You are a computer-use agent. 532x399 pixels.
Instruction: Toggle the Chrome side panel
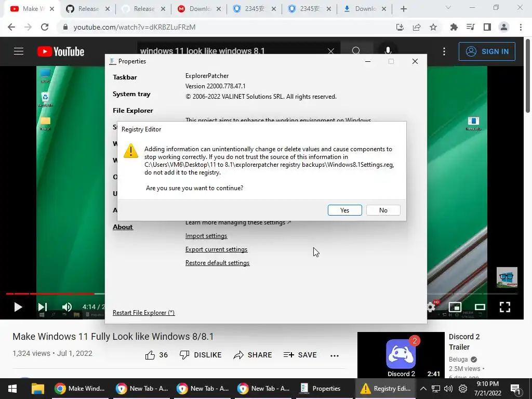[487, 27]
